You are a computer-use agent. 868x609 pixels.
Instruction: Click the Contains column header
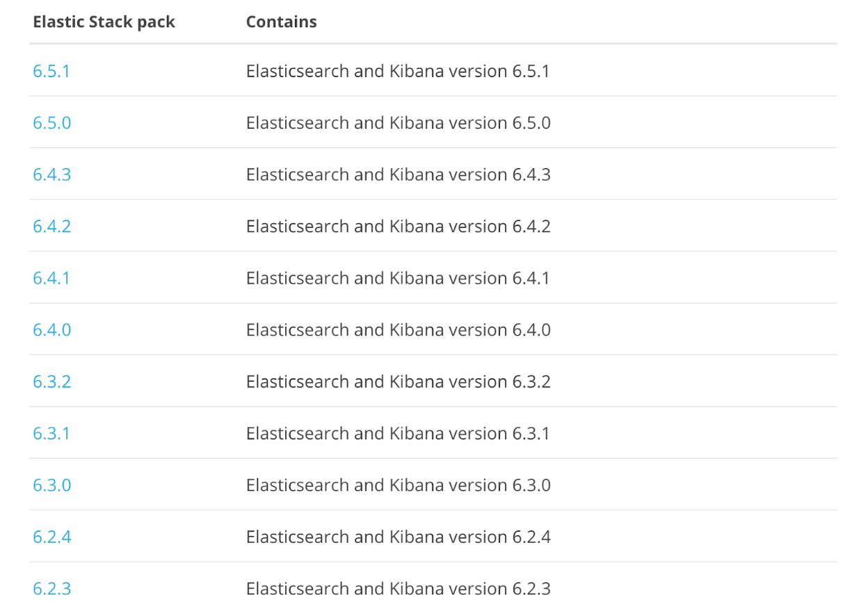click(282, 22)
